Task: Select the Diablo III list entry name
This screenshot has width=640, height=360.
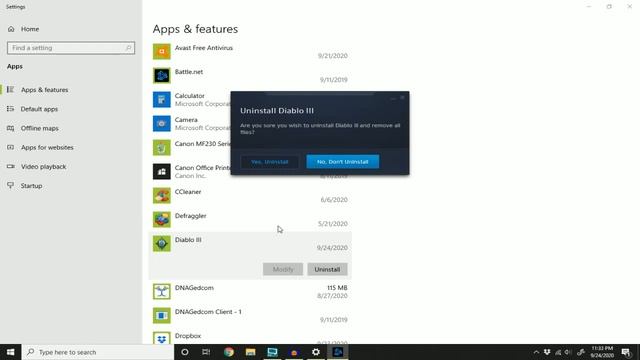Action: coord(188,240)
